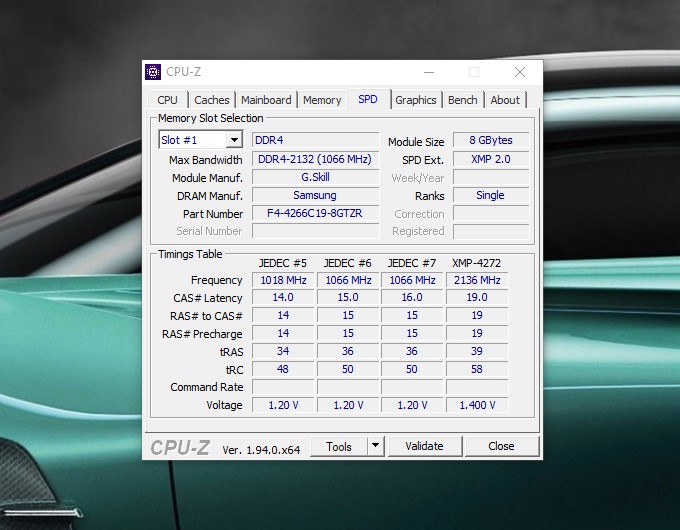Click the XMP-4272 CAS# Latency 19.0
This screenshot has width=680, height=530.
click(x=477, y=298)
